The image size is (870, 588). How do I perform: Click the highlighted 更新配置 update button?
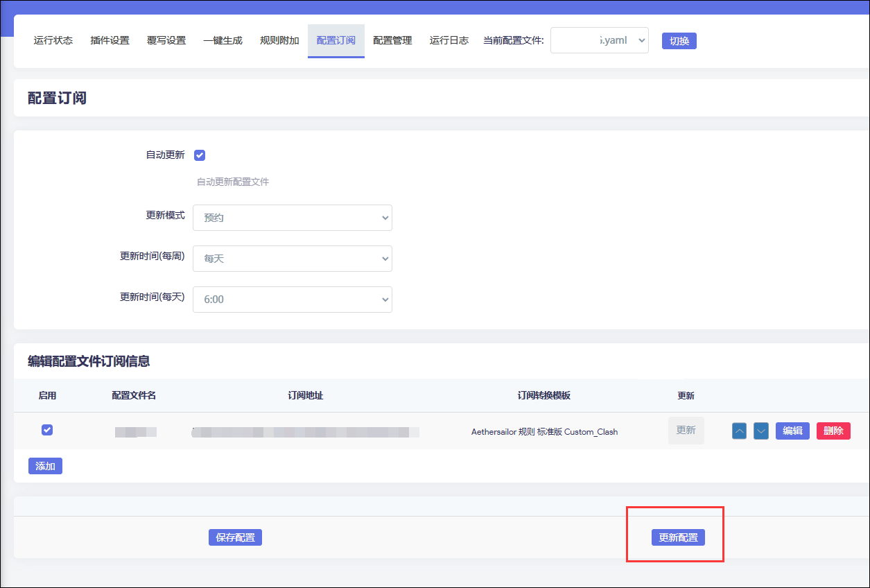(677, 537)
